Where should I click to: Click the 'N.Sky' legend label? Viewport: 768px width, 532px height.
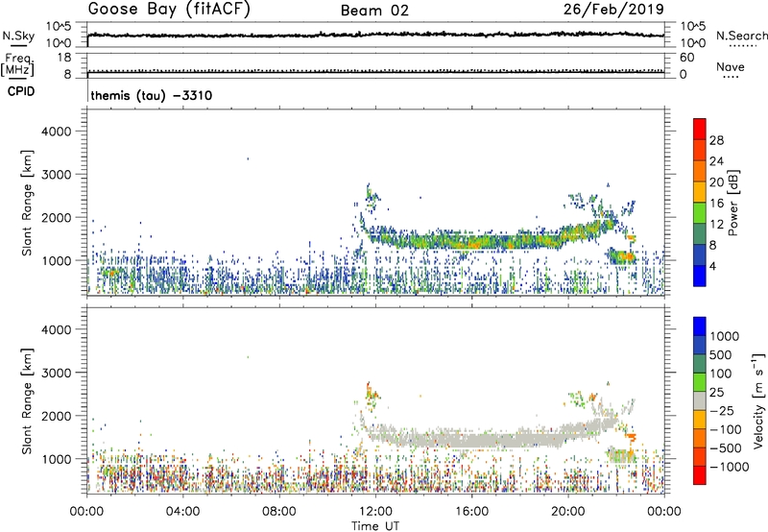pyautogui.click(x=18, y=36)
